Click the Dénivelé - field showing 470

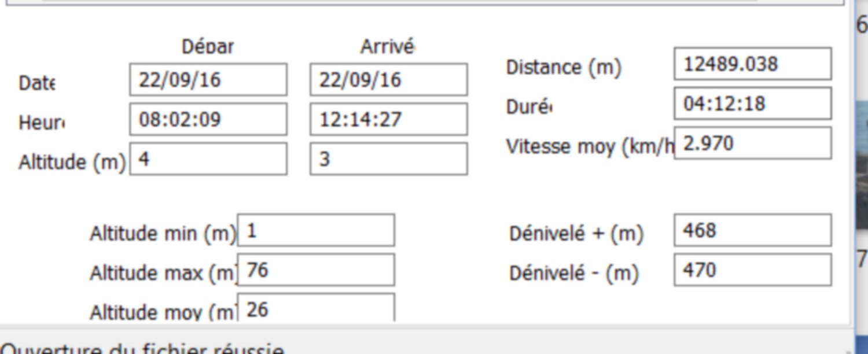point(753,270)
